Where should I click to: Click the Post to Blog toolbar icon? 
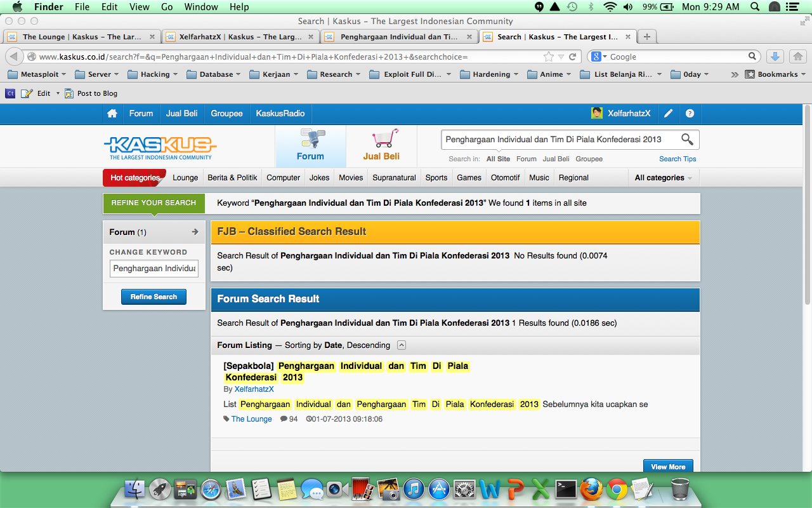click(69, 93)
